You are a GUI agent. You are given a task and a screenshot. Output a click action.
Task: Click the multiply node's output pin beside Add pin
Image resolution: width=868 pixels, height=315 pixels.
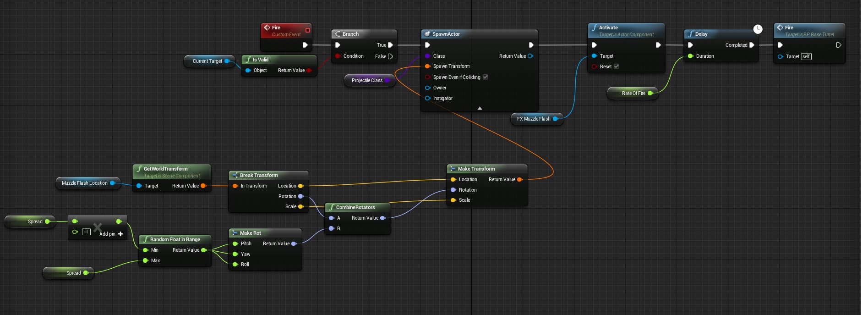click(x=119, y=221)
